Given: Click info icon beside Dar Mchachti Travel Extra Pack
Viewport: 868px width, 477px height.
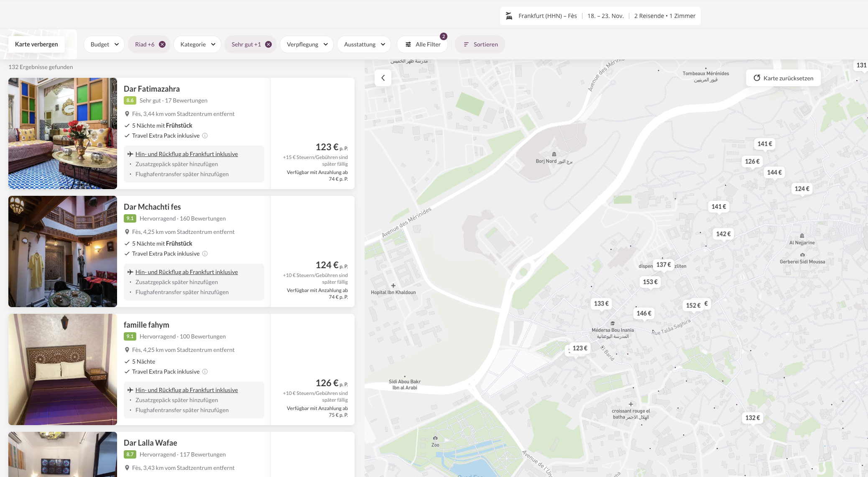Looking at the screenshot, I should click(205, 254).
